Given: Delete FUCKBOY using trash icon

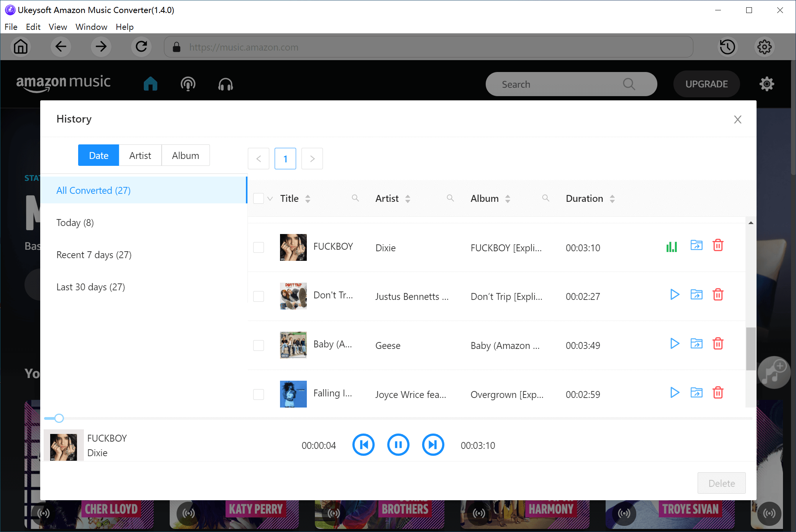Looking at the screenshot, I should tap(718, 245).
